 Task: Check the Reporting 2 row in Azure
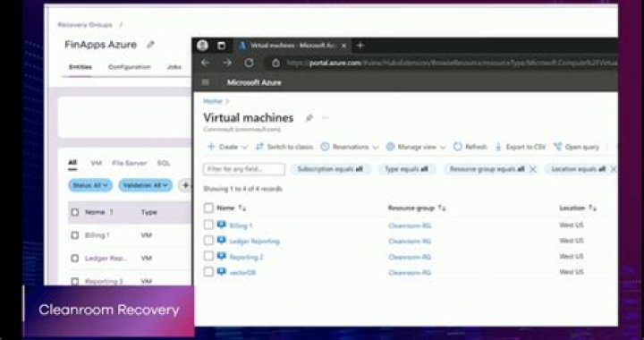click(x=208, y=256)
